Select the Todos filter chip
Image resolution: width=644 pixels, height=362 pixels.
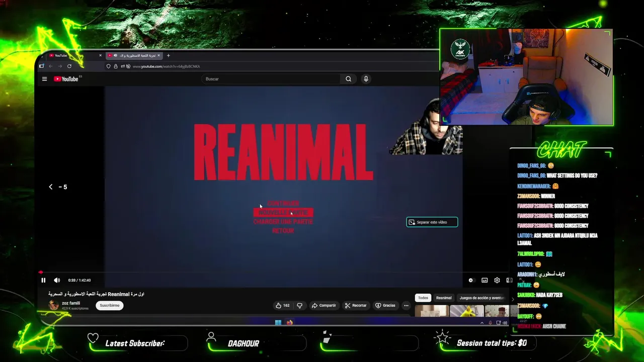(423, 298)
